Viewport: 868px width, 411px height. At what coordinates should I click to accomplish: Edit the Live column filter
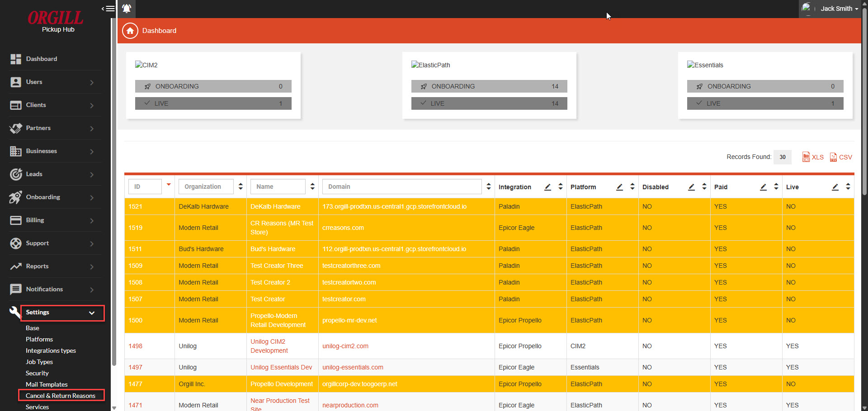coord(835,187)
